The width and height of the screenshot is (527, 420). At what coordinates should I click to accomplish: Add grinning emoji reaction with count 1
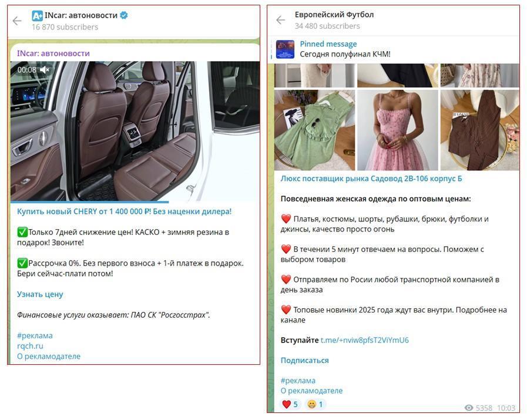[315, 404]
